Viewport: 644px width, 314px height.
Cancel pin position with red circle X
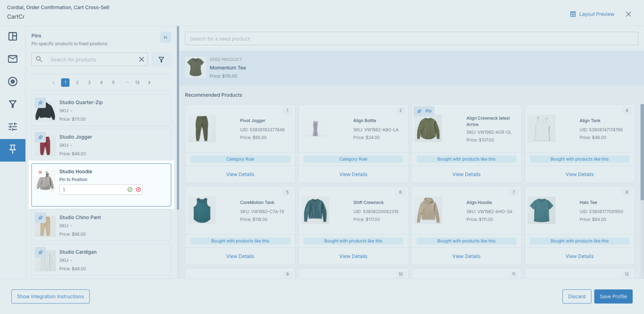coord(138,190)
